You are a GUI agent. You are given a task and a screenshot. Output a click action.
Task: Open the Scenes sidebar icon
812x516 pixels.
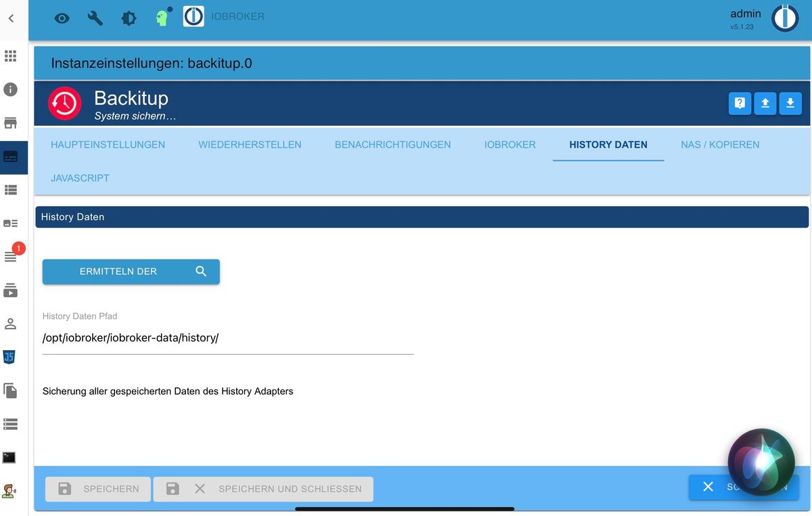(x=11, y=290)
